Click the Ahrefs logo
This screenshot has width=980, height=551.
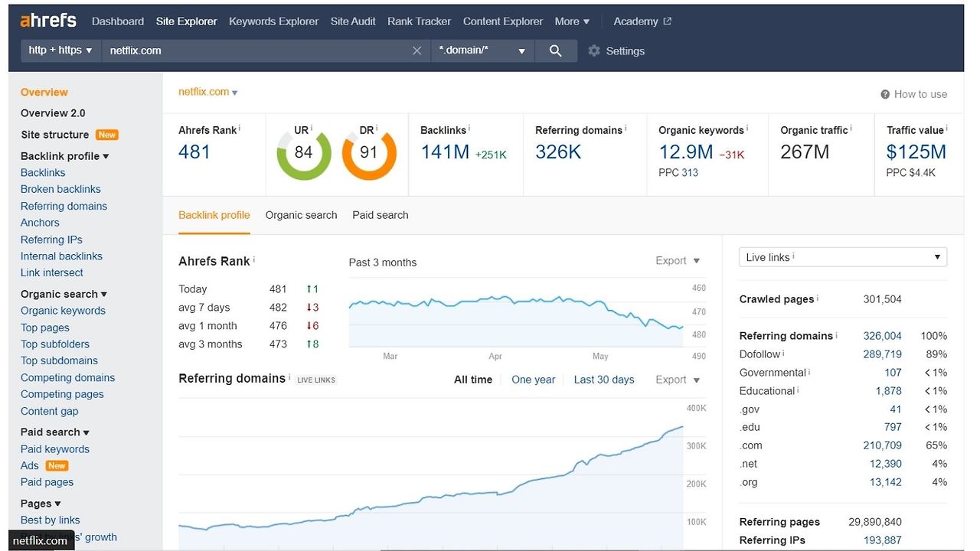48,21
